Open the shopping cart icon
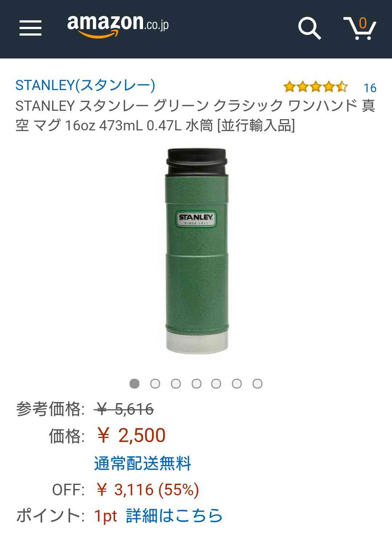 click(360, 28)
